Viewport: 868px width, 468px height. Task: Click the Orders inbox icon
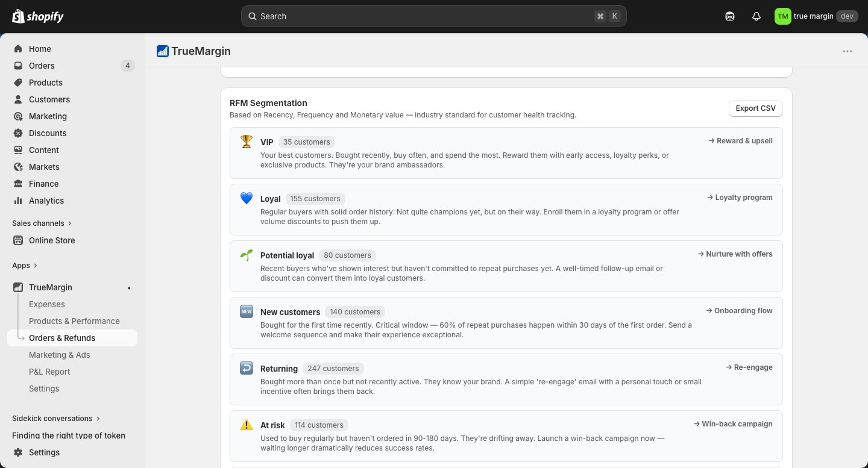18,66
